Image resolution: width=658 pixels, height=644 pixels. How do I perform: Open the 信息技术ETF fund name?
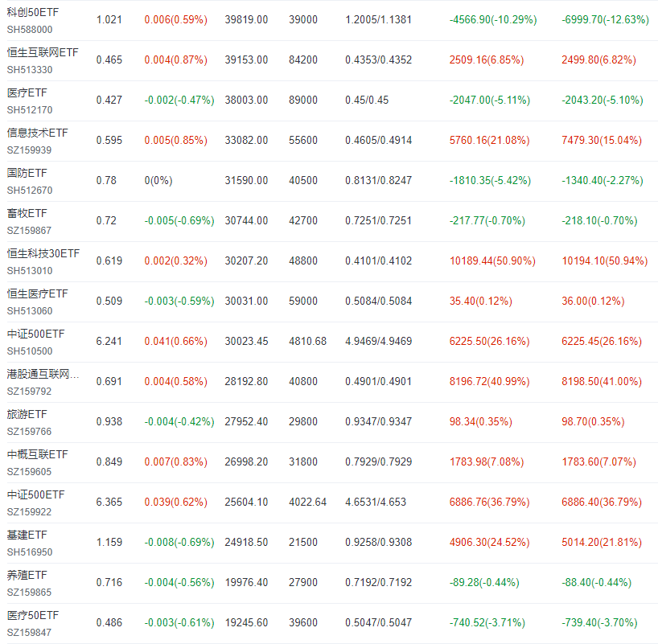click(x=37, y=133)
